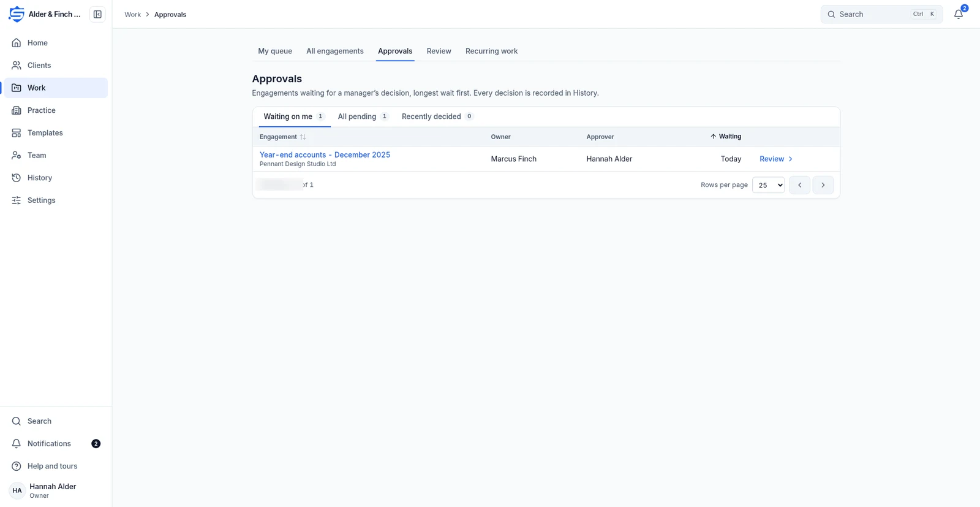Open Templates in the sidebar menu
Screen dimensions: 980x507
(56, 133)
